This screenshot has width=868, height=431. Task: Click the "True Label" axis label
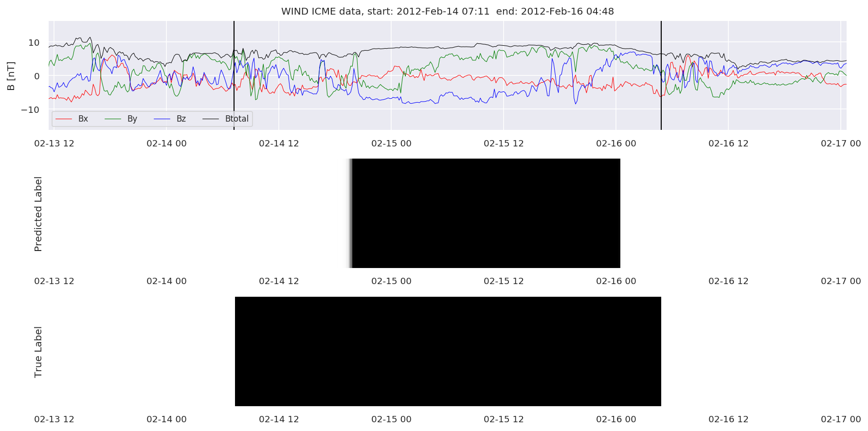point(38,352)
